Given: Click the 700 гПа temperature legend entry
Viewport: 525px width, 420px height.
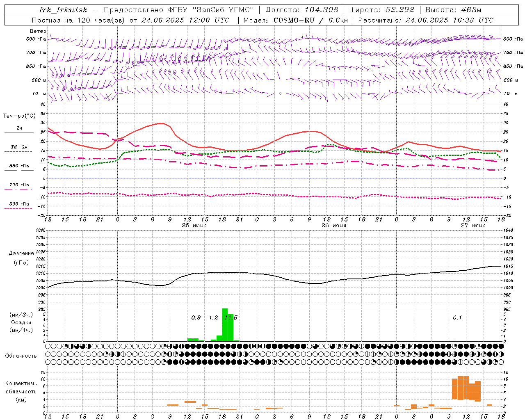Looking at the screenshot, I should click(x=19, y=185).
